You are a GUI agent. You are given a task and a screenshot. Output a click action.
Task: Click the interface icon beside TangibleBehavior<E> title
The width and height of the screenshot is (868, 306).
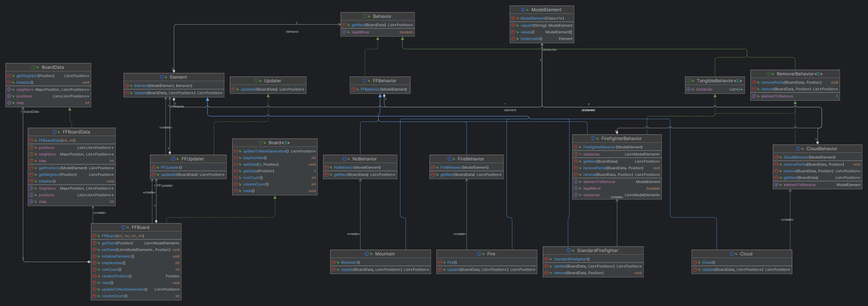pyautogui.click(x=688, y=81)
